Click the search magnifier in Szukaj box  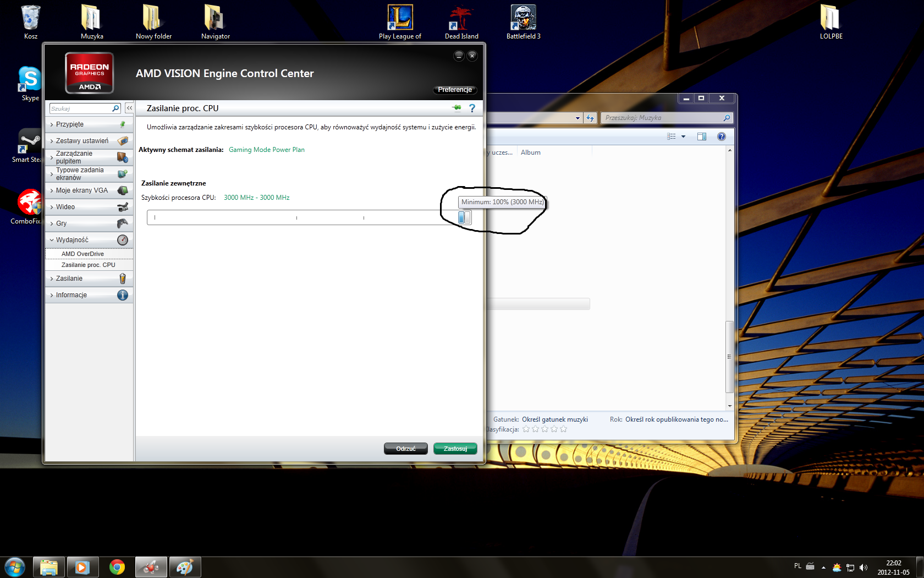pos(116,108)
